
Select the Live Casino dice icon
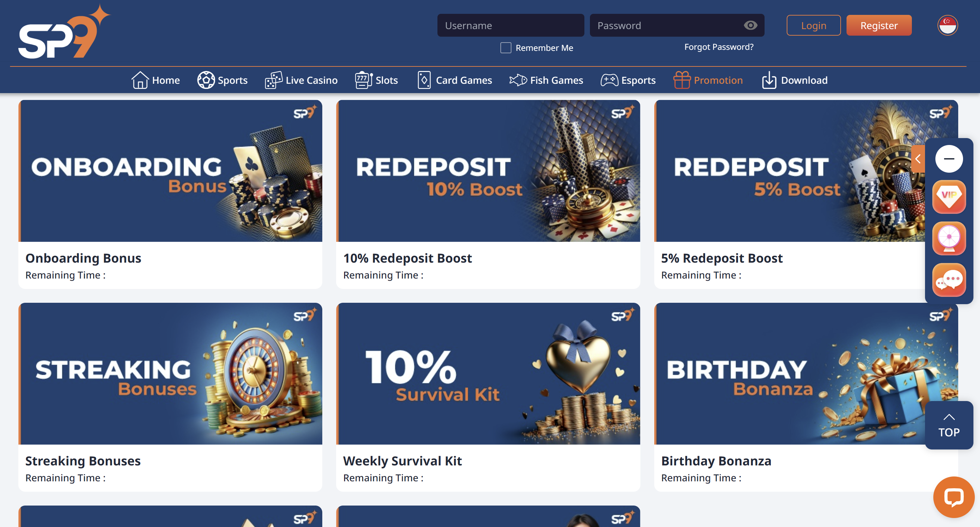tap(273, 80)
